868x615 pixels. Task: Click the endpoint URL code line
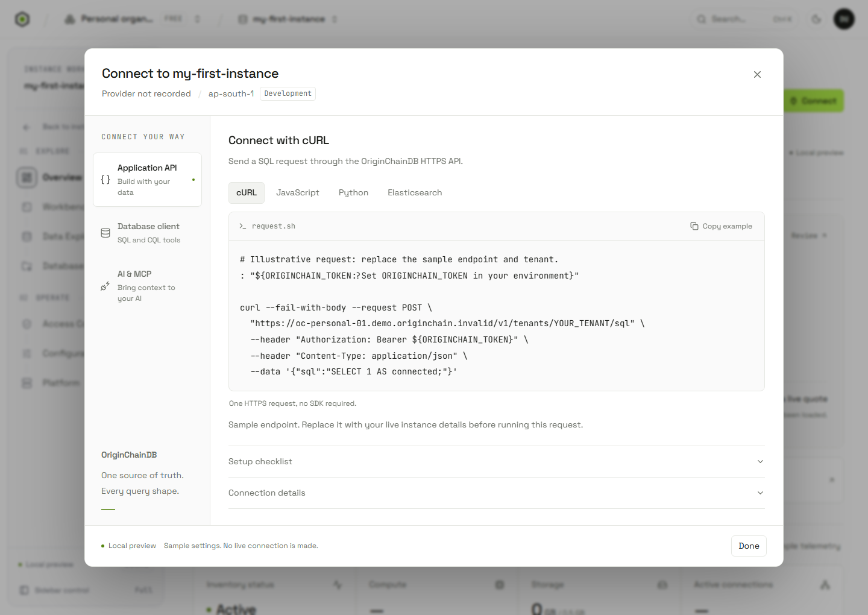click(x=447, y=323)
